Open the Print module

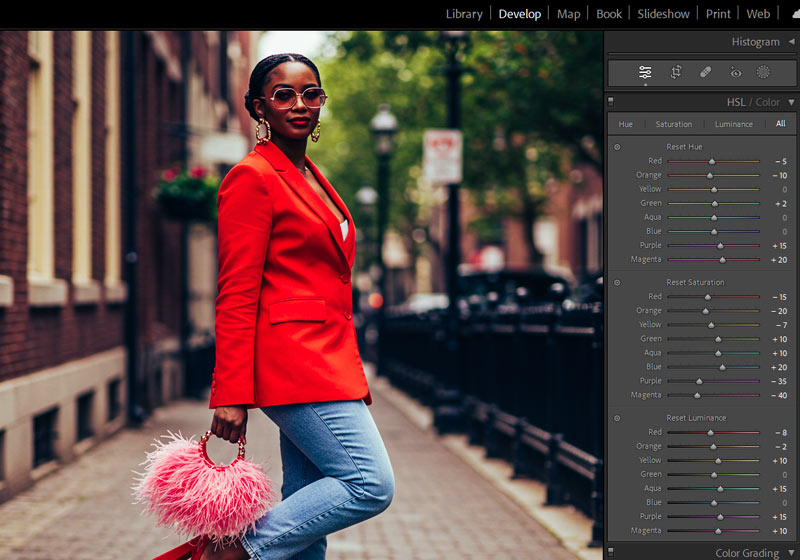click(x=718, y=14)
